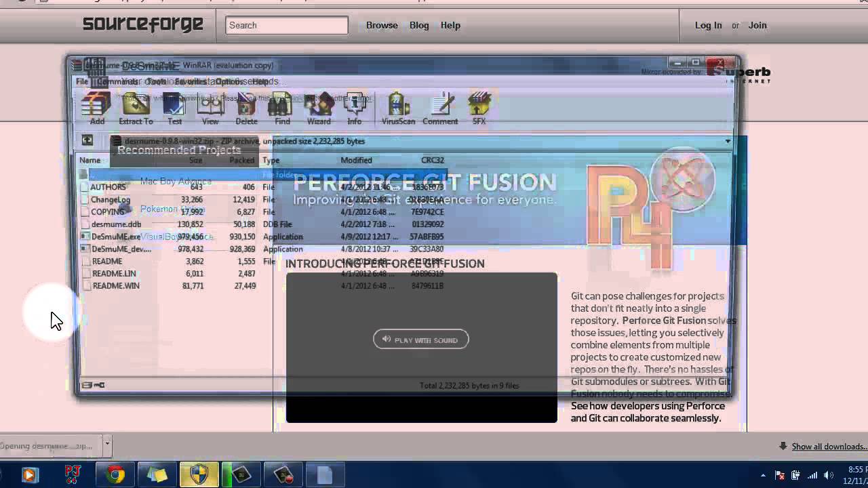Click the View file toolbar icon
This screenshot has width=868, height=488.
pyautogui.click(x=210, y=108)
